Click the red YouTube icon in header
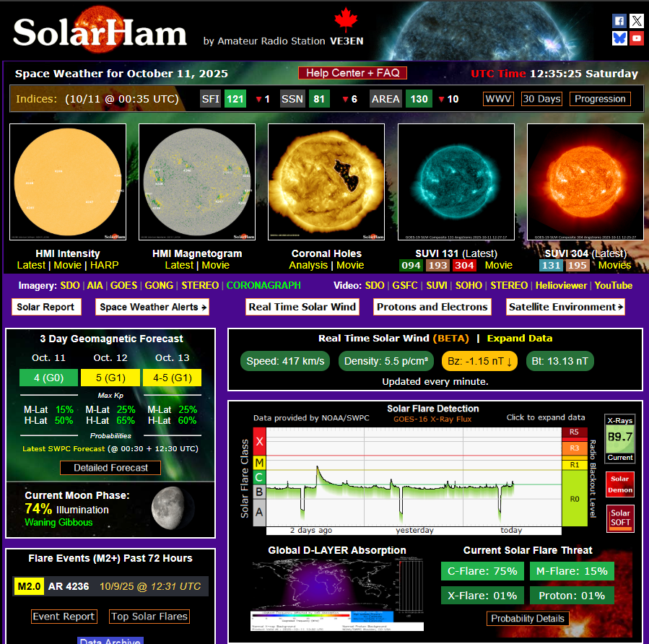This screenshot has height=644, width=649. [636, 38]
